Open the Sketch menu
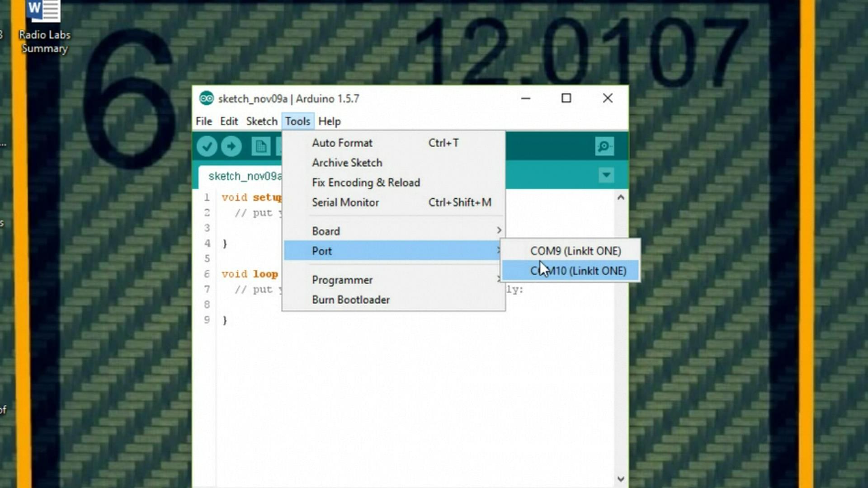Image resolution: width=868 pixels, height=488 pixels. click(x=262, y=121)
